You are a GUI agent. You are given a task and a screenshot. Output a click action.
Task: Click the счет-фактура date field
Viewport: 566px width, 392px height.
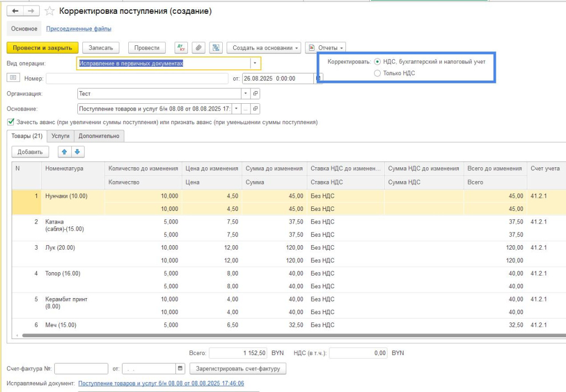149,369
